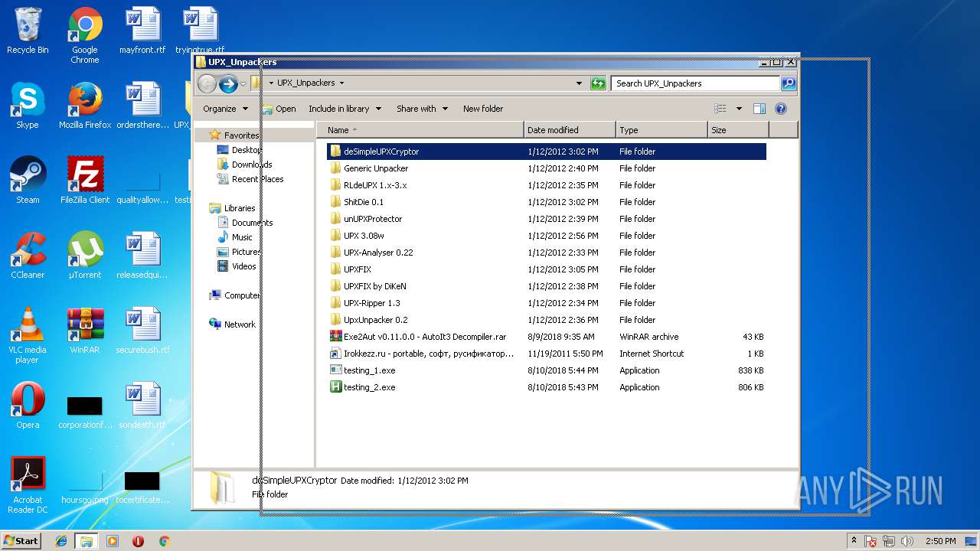Refresh the UPX_Unpackers folder view
The image size is (980, 551).
[x=598, y=83]
